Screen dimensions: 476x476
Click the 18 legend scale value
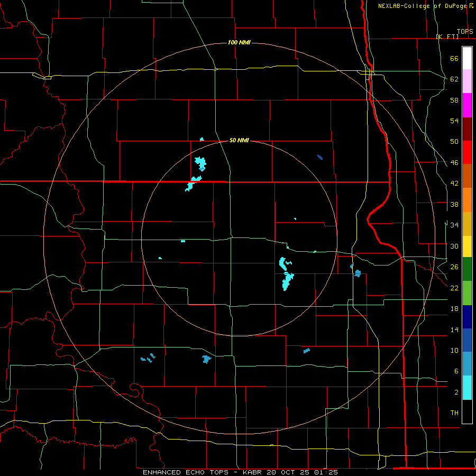(454, 309)
